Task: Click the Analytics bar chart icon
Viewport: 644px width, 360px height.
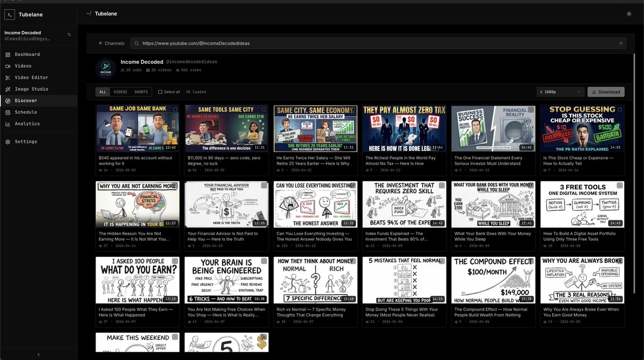Action: [8, 124]
